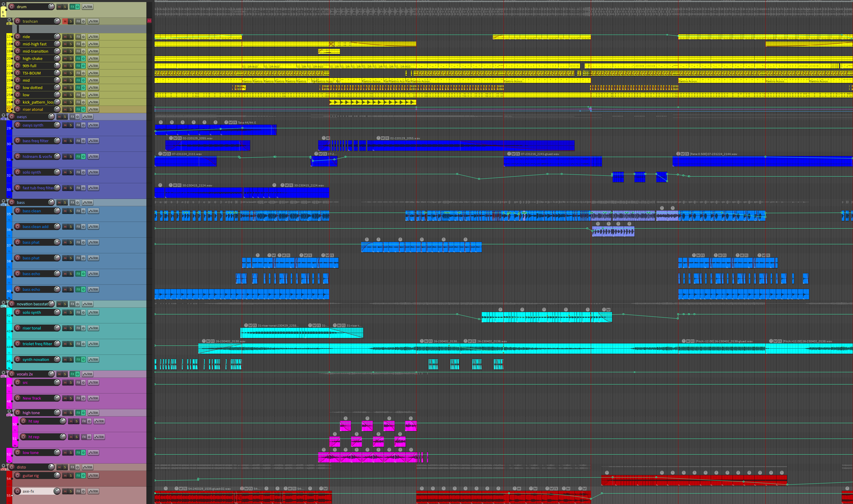Open FX chain on vocals 2x folder
Screen dimensions: 853x504
72,374
